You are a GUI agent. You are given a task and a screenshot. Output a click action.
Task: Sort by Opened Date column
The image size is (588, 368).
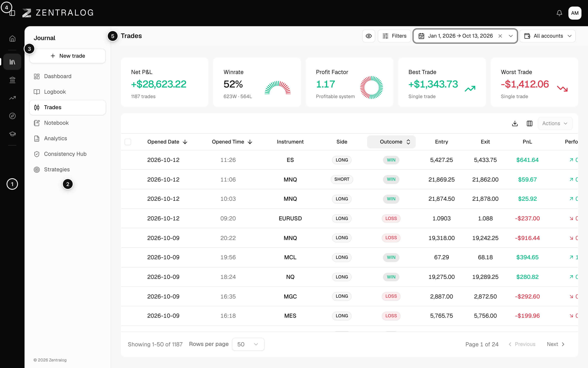point(167,142)
